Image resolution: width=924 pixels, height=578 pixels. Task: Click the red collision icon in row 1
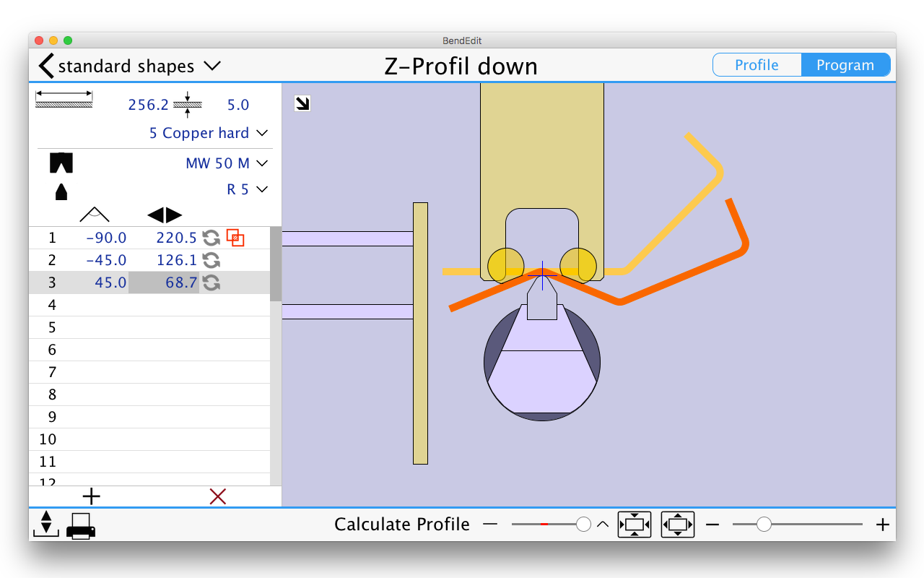[235, 238]
